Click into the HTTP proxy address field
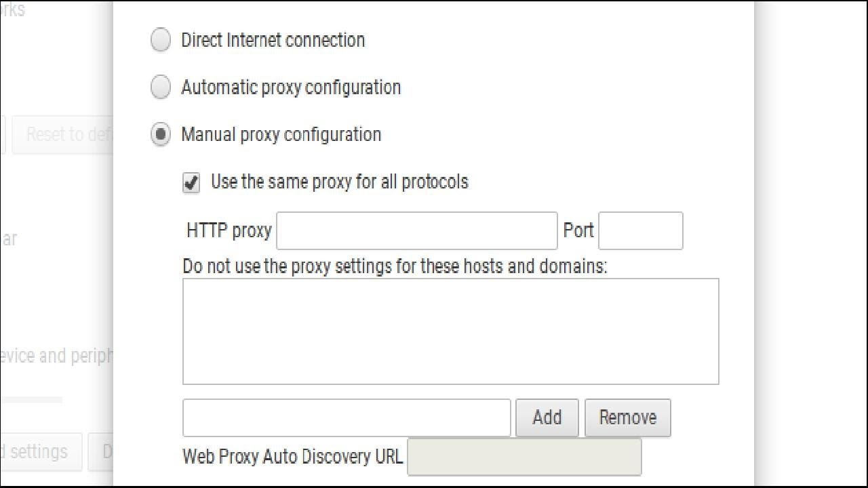 click(x=416, y=231)
